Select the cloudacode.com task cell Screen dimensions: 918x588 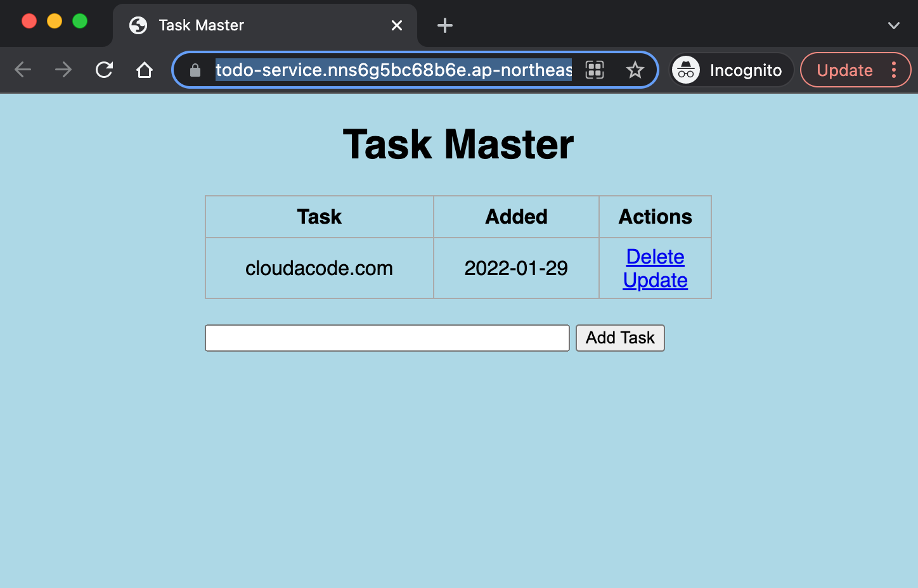coord(320,268)
